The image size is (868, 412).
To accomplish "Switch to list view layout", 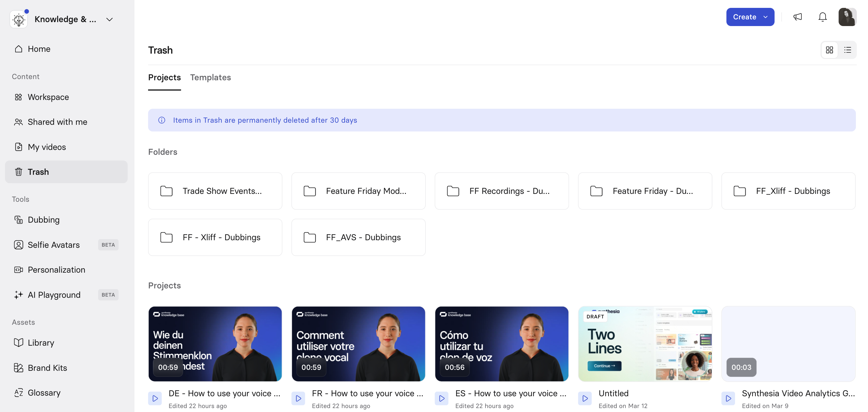I will click(847, 50).
